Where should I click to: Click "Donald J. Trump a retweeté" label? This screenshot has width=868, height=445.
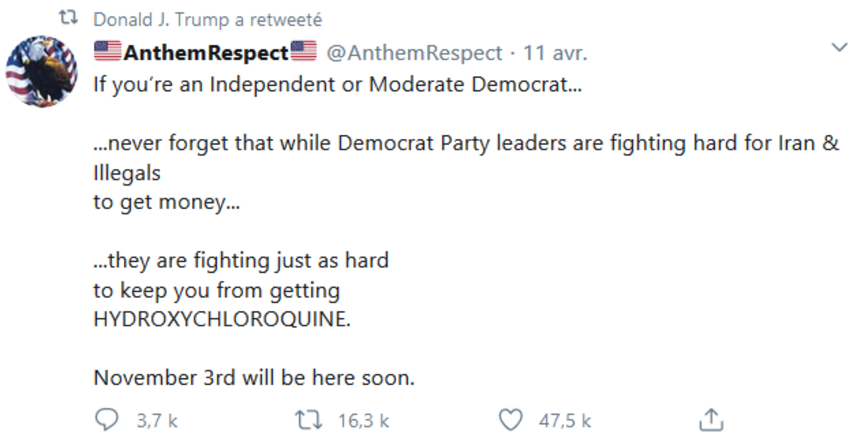tap(208, 20)
